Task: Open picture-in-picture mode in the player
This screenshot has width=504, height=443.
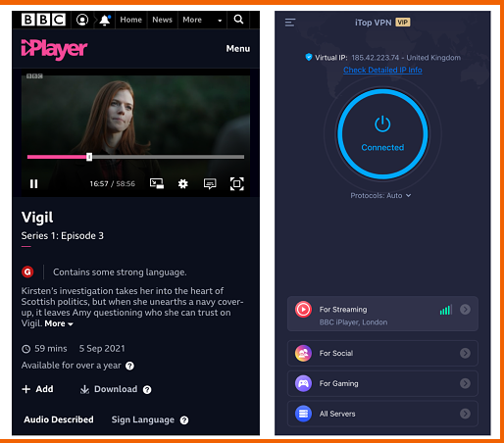Action: coord(157,183)
